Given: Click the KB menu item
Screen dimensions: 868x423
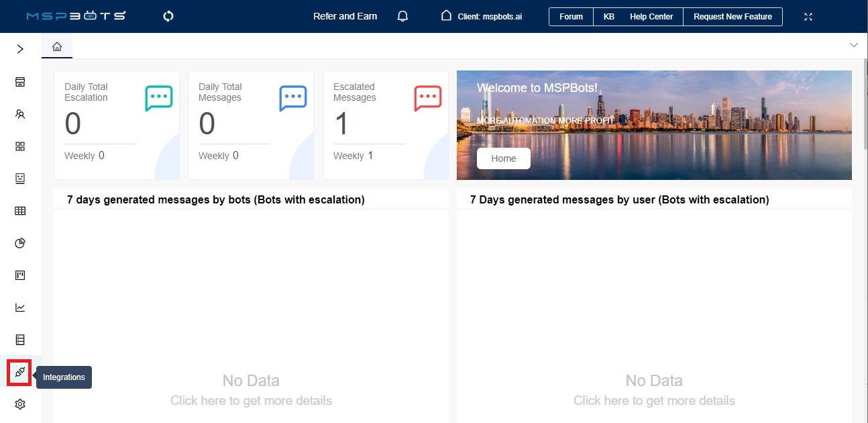Looking at the screenshot, I should 608,16.
